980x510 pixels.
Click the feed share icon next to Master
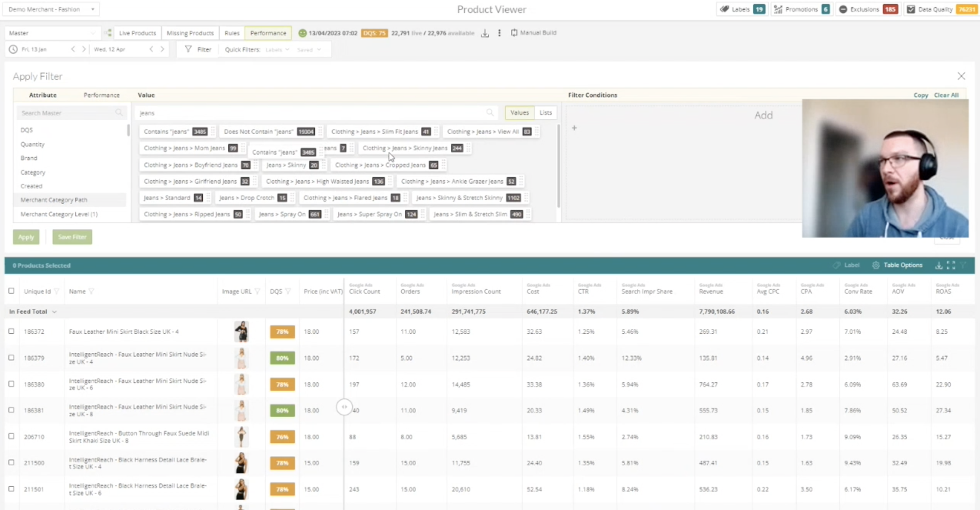pos(108,33)
